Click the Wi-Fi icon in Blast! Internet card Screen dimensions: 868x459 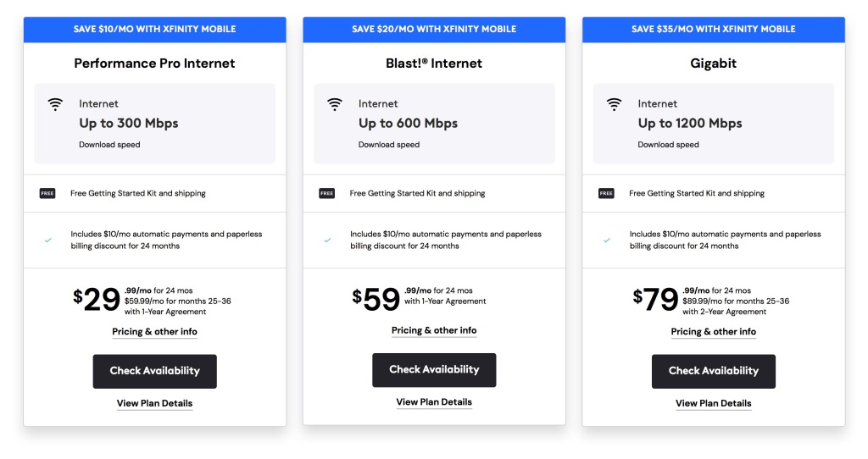pyautogui.click(x=335, y=104)
